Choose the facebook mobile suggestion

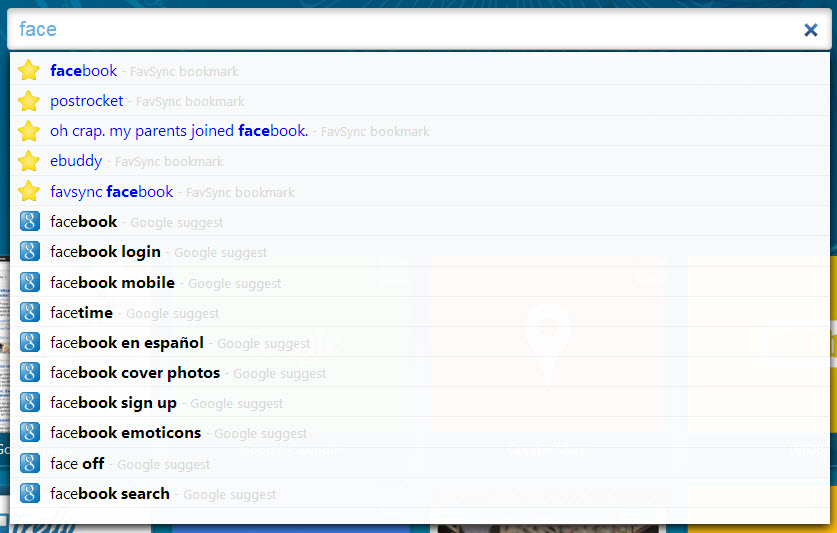pos(112,282)
